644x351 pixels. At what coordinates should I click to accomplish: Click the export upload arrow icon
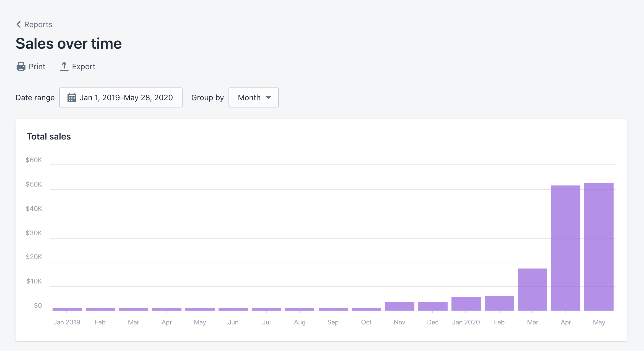coord(64,66)
